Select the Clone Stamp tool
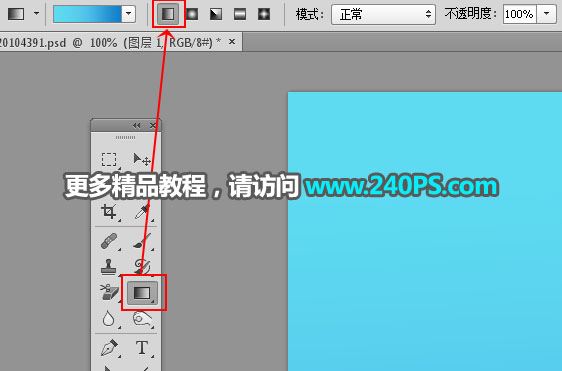 click(109, 266)
